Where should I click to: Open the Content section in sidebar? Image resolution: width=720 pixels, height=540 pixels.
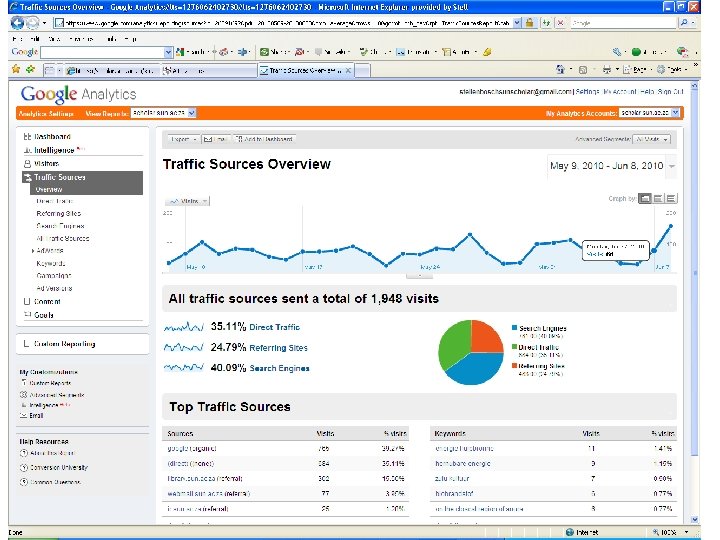pos(47,302)
